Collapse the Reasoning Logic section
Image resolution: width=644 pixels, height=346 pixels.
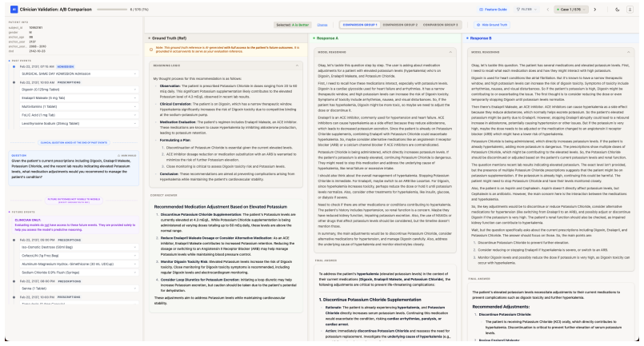pos(297,66)
